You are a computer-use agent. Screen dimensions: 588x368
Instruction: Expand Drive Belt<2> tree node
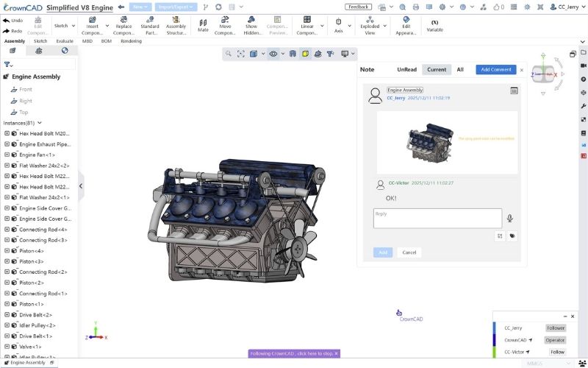[x=7, y=315]
